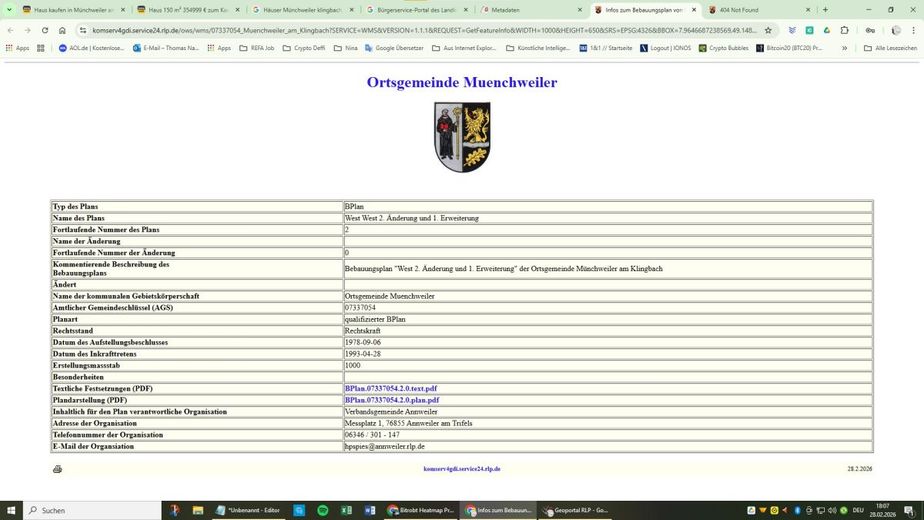Image resolution: width=924 pixels, height=520 pixels.
Task: Open the Crypto Deffi bookmark folder
Action: [x=304, y=48]
